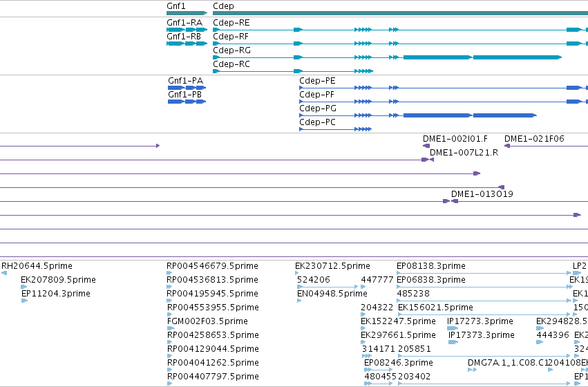This screenshot has height=387, width=588.
Task: Click the Gnf1-PA protein label
Action: pos(185,81)
